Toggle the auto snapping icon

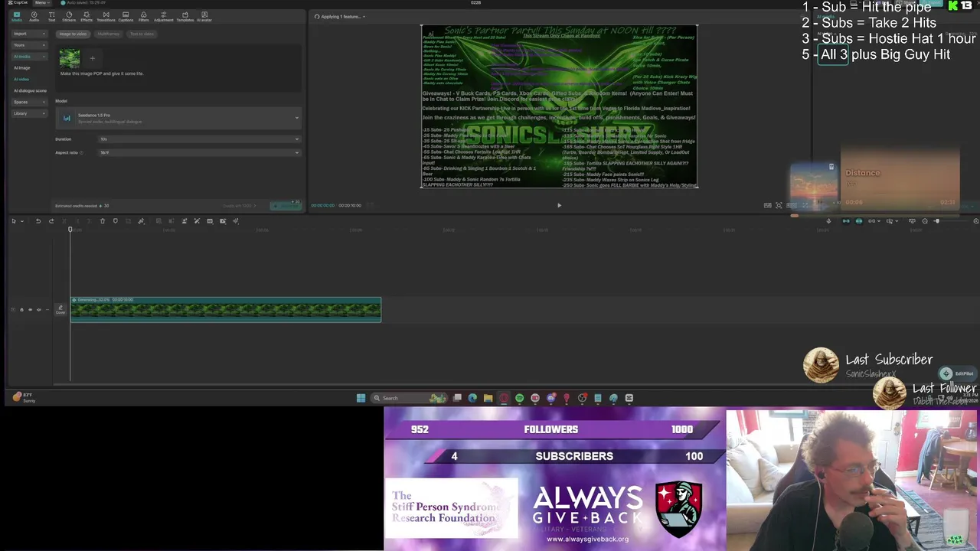point(859,221)
